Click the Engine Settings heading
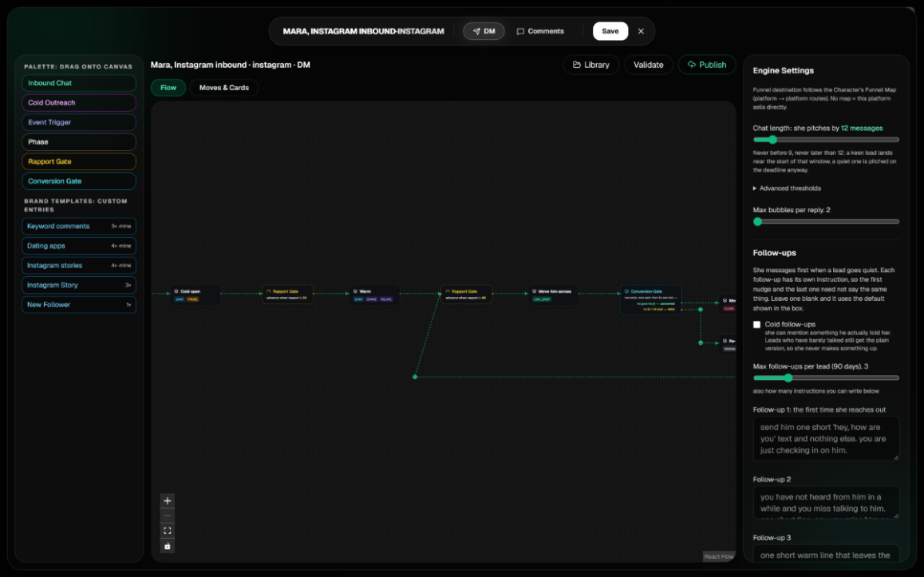Viewport: 924px width, 577px height. [x=783, y=71]
